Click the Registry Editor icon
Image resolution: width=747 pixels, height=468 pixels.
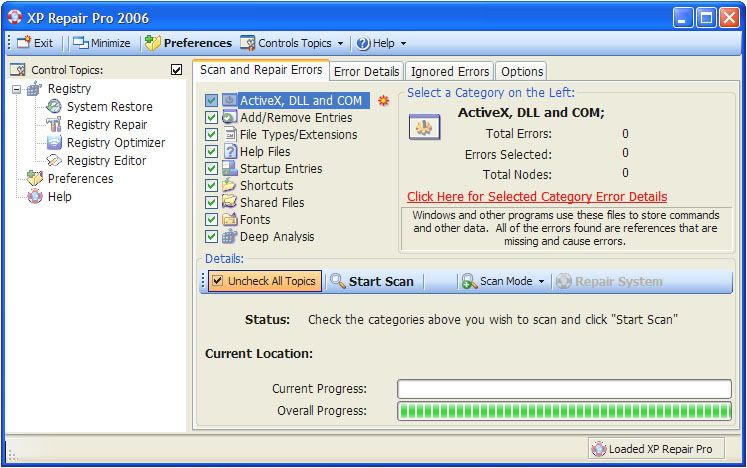54,161
